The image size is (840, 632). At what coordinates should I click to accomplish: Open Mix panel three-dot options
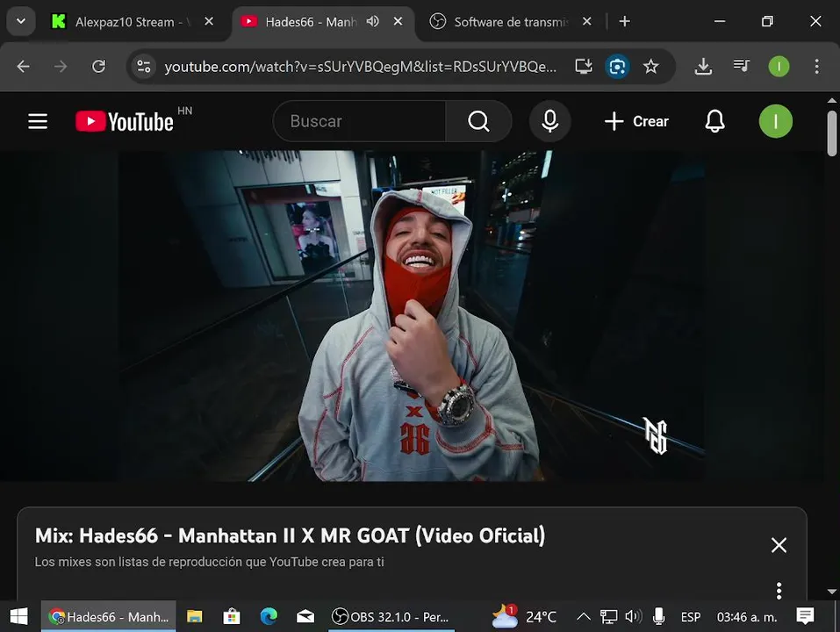pos(779,591)
